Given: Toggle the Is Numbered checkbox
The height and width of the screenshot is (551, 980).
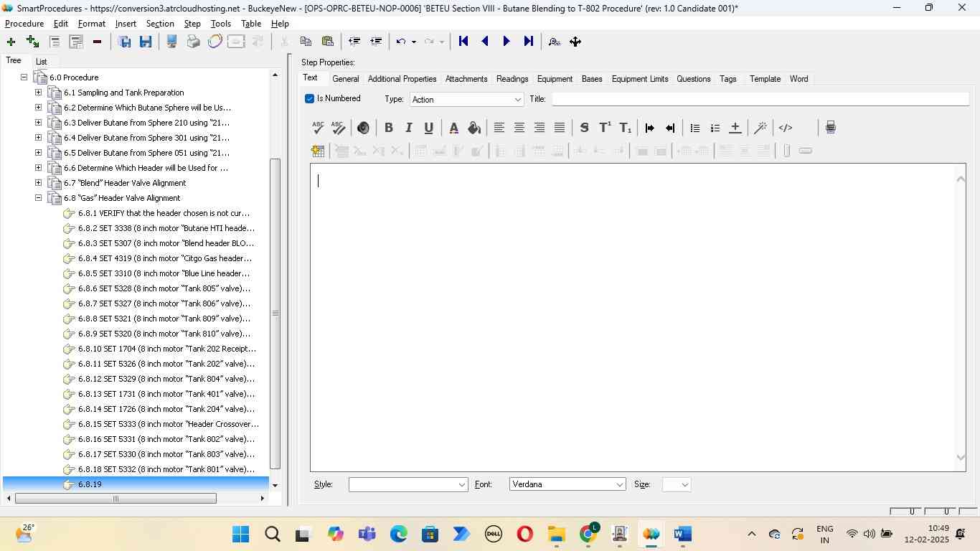Looking at the screenshot, I should 310,99.
